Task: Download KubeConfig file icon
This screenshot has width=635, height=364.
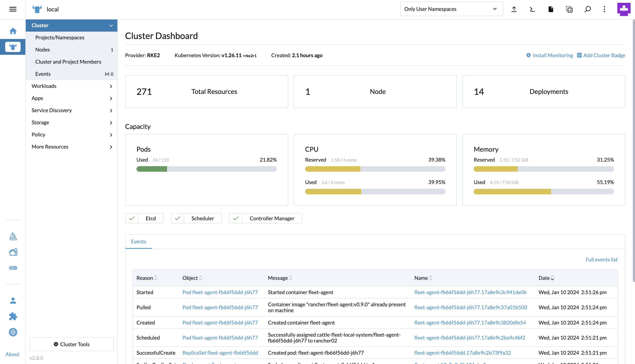Action: tap(551, 9)
